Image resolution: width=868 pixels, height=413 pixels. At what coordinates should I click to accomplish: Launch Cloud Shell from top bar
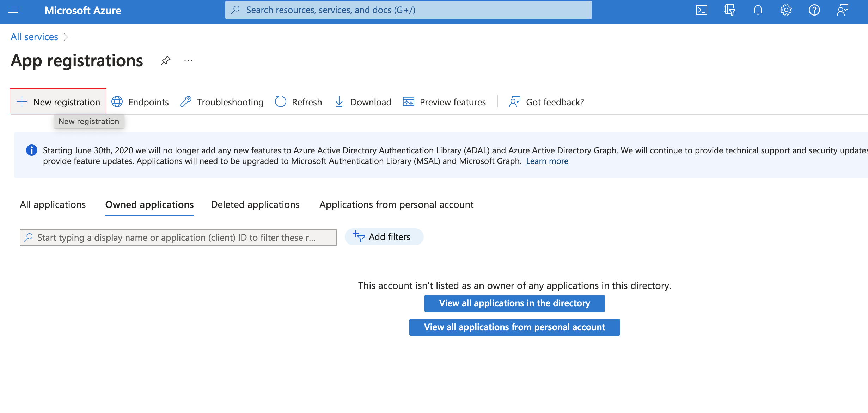701,10
